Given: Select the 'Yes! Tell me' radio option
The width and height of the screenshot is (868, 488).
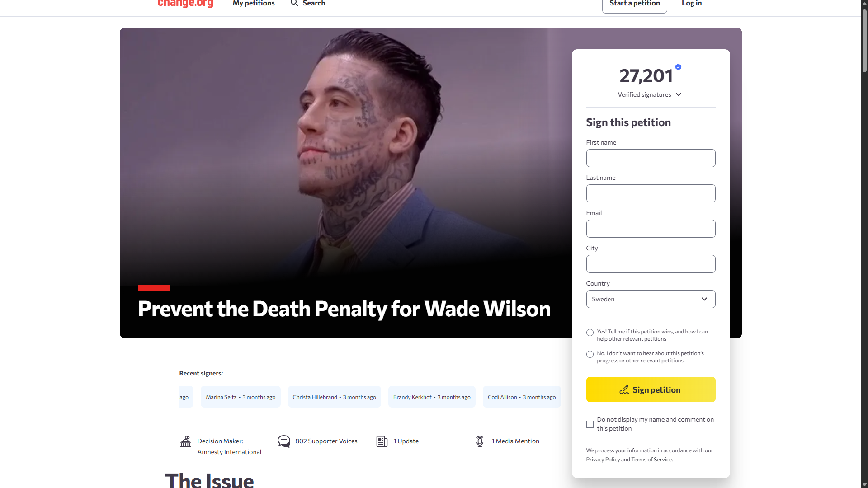Looking at the screenshot, I should [590, 333].
